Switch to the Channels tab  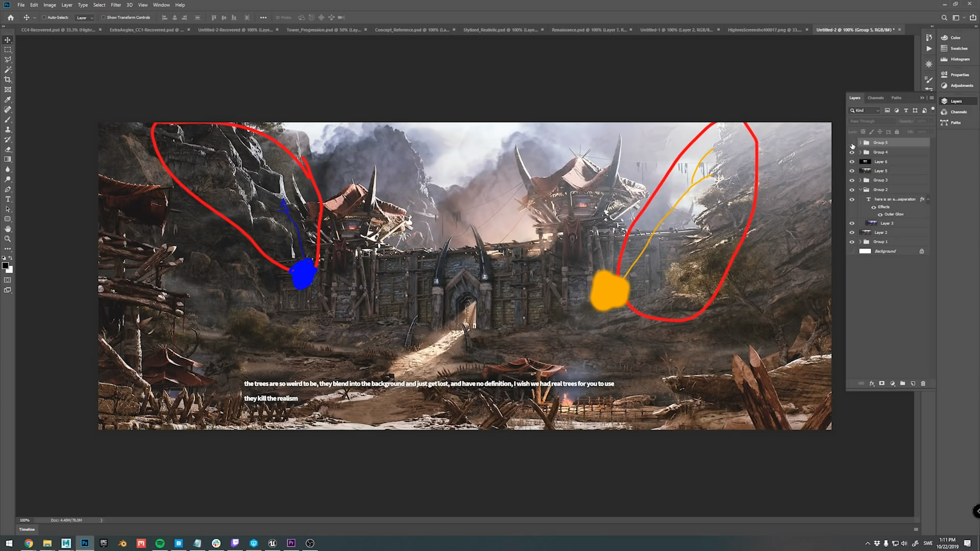click(x=875, y=98)
